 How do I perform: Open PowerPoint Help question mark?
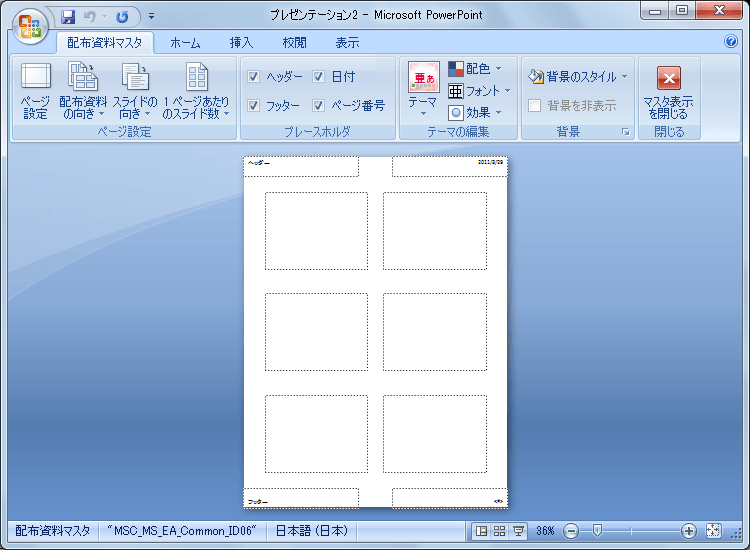coord(730,41)
